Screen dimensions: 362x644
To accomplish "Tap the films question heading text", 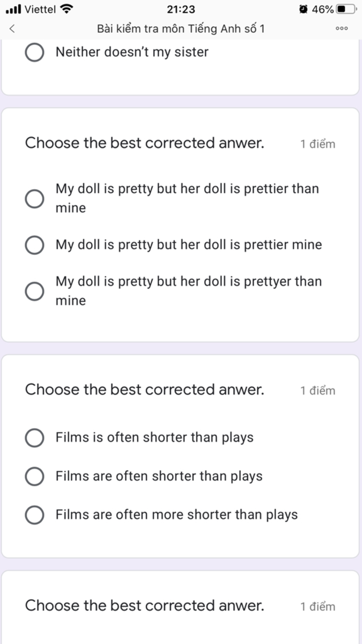I will pos(145,390).
